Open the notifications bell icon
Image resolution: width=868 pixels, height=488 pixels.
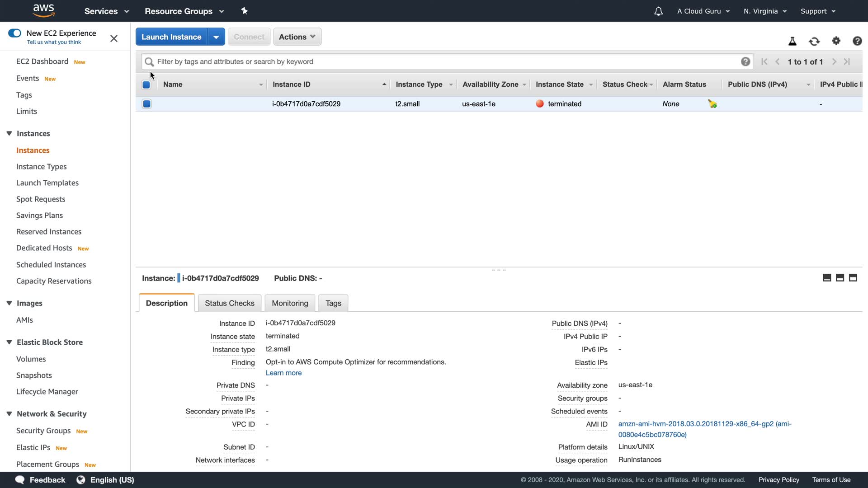[658, 11]
